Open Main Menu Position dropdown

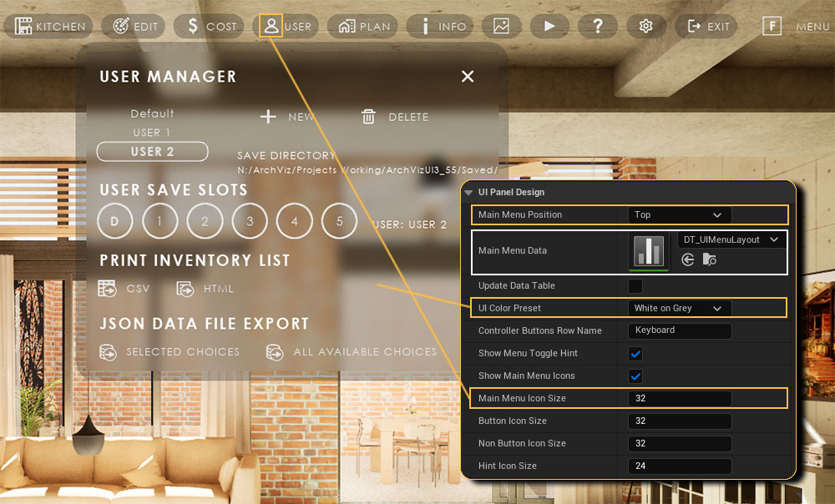pos(679,215)
